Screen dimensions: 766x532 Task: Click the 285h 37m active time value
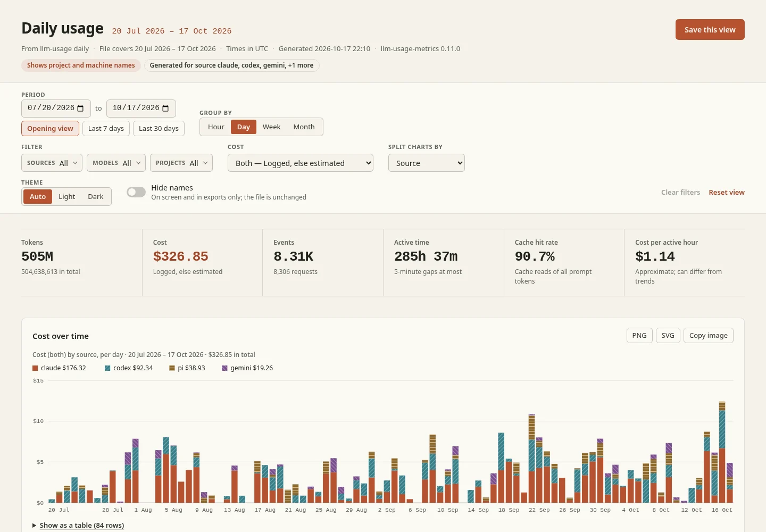coord(426,256)
